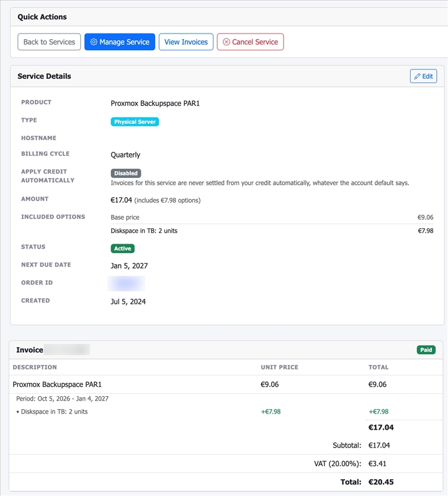
Task: Click the Base price option row
Action: click(272, 218)
